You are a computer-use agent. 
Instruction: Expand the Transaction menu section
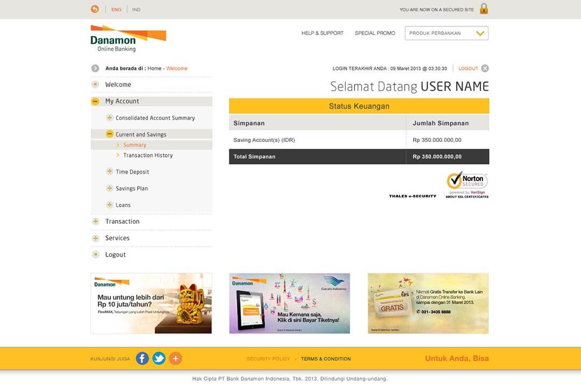[x=95, y=221]
